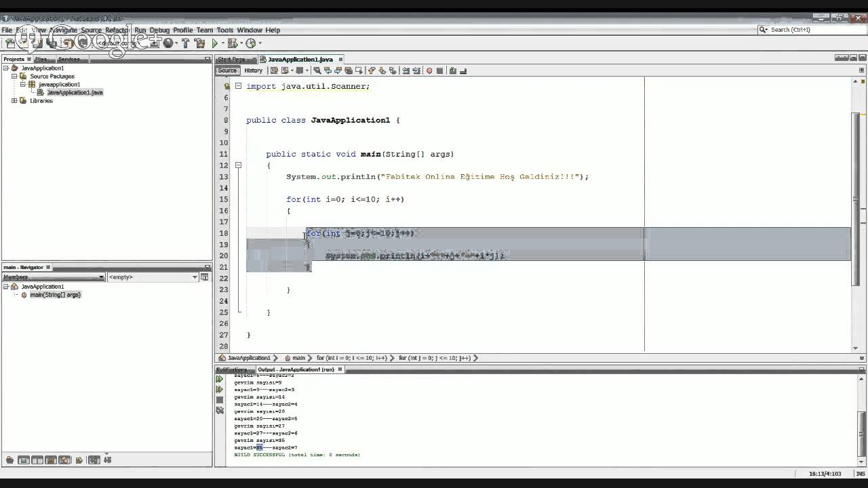Click the Re-run icon in the Output panel
The image size is (868, 488).
[x=220, y=380]
